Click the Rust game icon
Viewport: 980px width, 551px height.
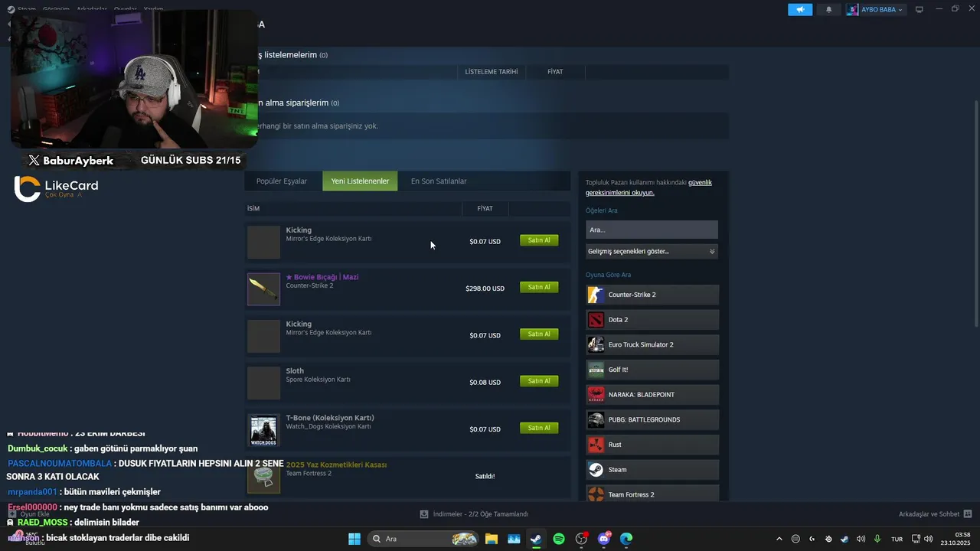[596, 445]
